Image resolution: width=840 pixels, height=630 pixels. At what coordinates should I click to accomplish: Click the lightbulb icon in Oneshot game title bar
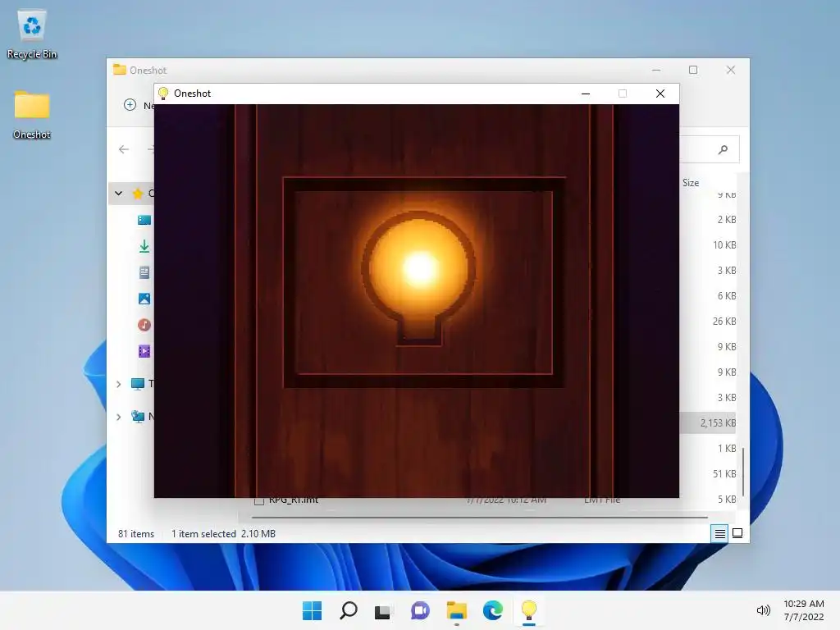[163, 94]
